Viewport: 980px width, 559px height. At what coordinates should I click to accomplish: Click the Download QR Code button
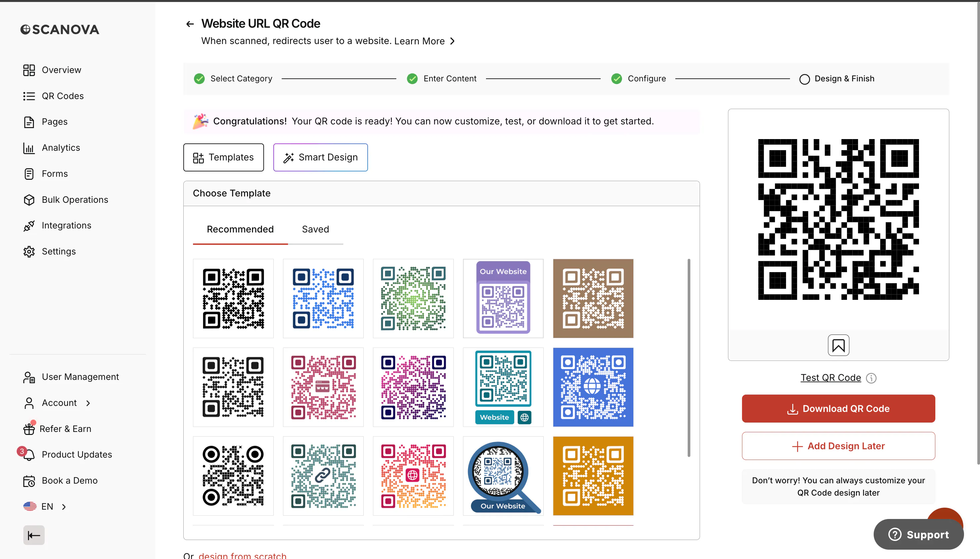coord(838,409)
